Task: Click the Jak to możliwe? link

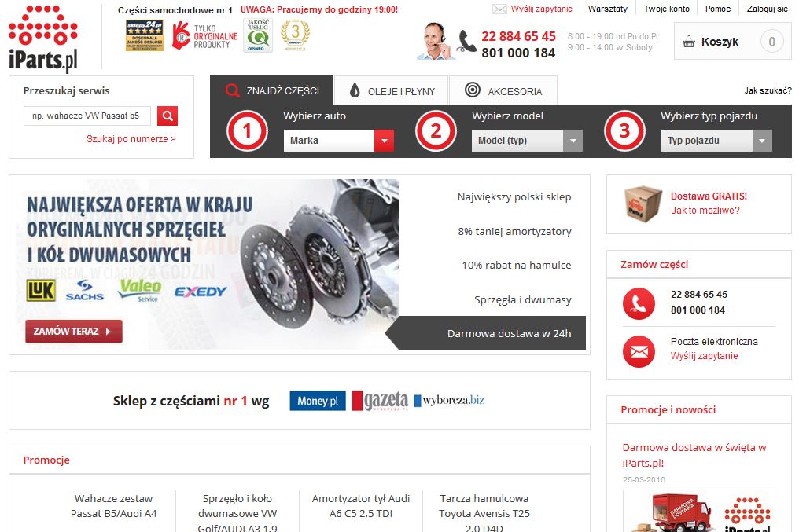Action: pos(705,211)
